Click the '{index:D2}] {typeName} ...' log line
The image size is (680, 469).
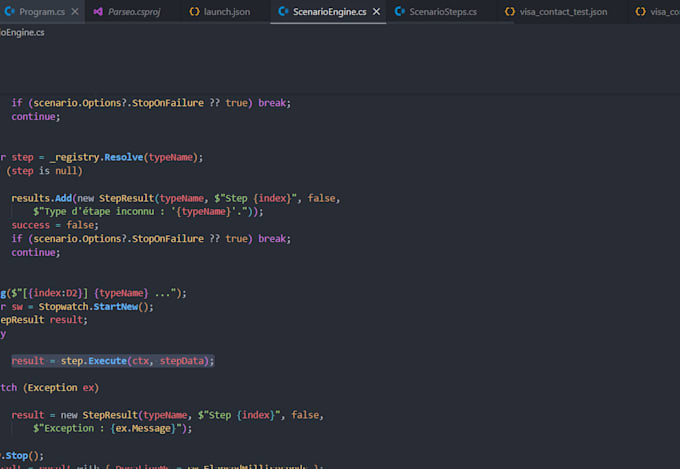(x=93, y=293)
